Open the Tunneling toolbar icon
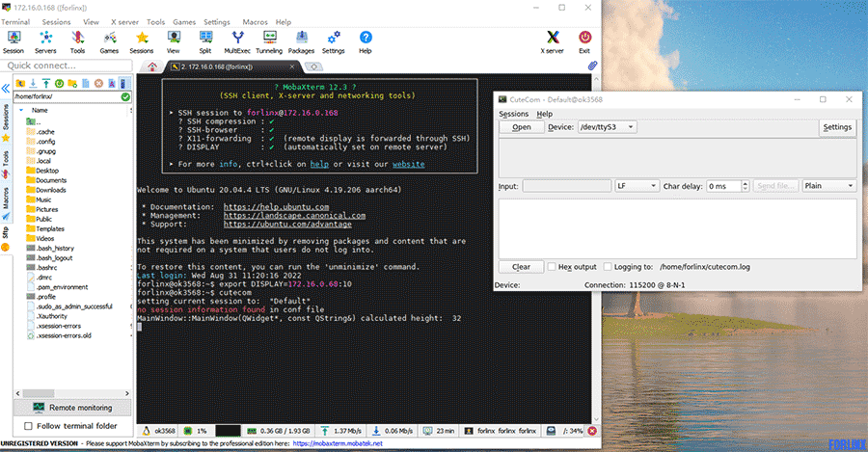 tap(269, 42)
